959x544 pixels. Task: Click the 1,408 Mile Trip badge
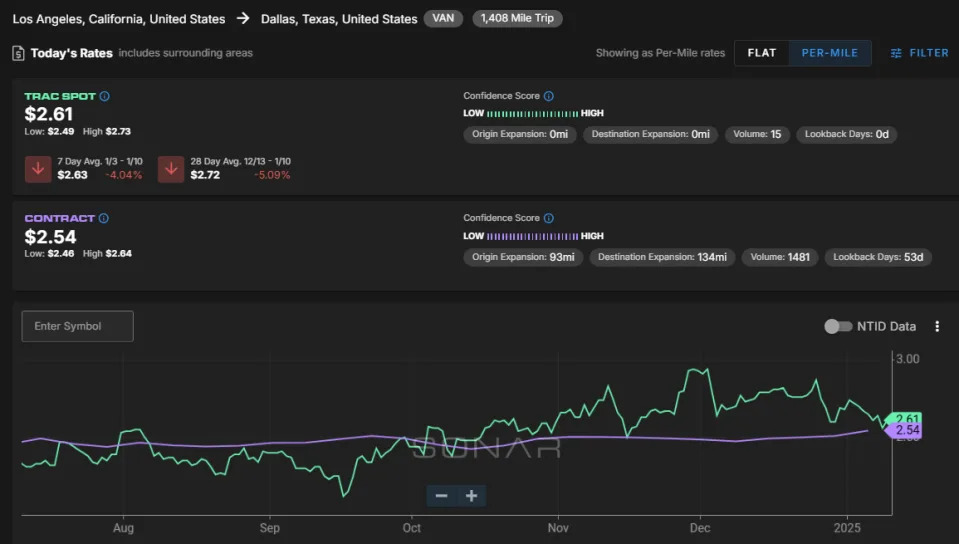pos(517,18)
